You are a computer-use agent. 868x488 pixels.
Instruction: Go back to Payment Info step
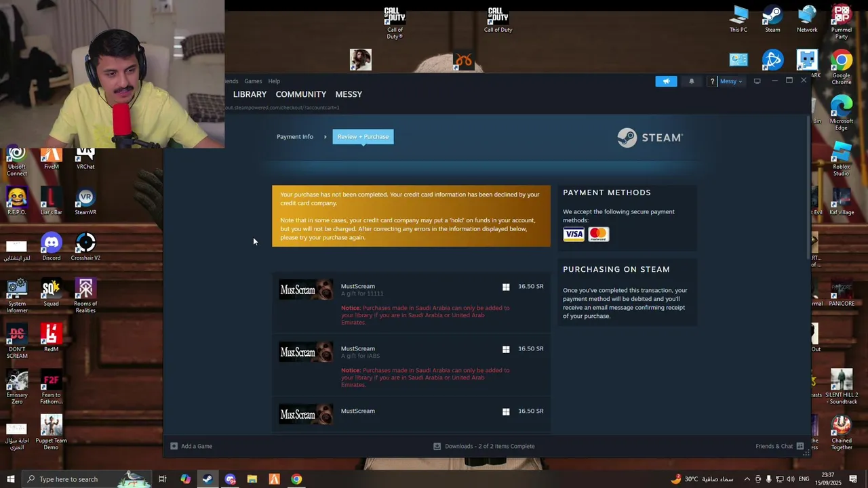tap(295, 137)
